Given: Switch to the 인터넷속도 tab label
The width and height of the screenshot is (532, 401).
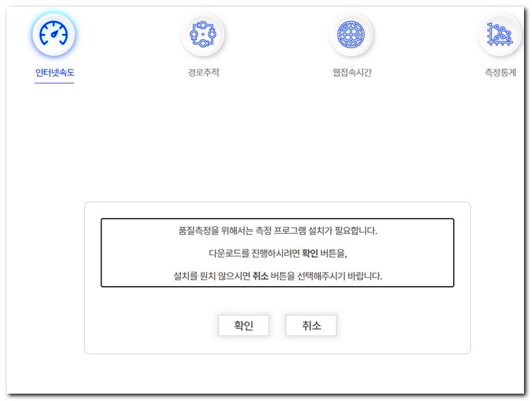Looking at the screenshot, I should [55, 72].
